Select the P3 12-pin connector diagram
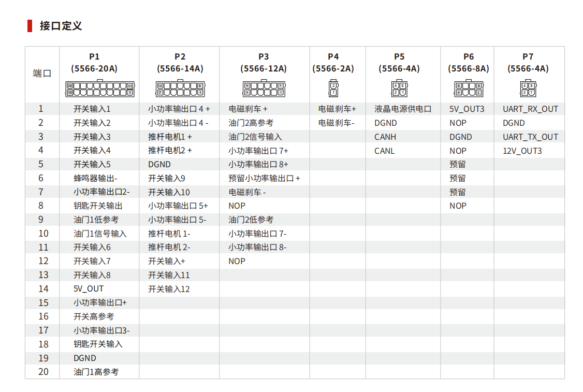 click(x=264, y=89)
